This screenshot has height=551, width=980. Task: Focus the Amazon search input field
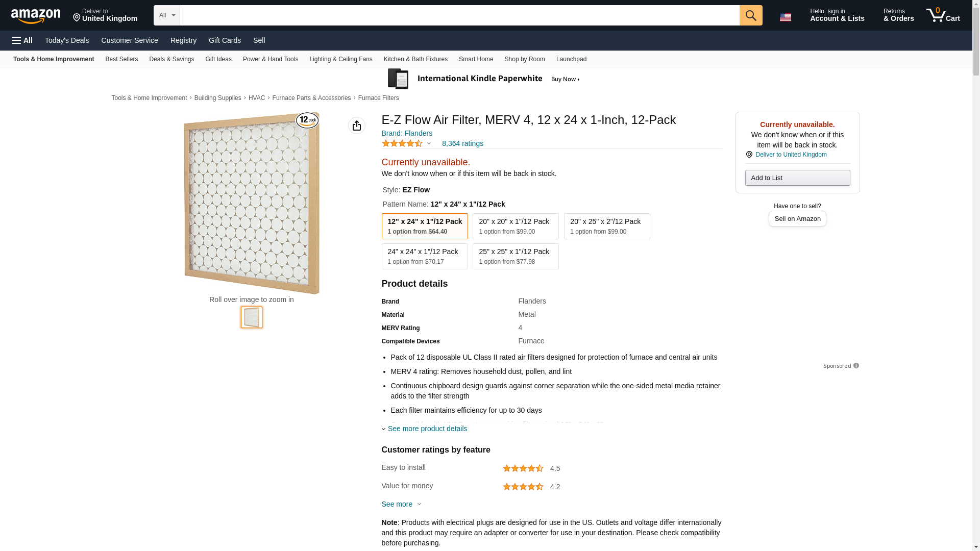coord(459,15)
